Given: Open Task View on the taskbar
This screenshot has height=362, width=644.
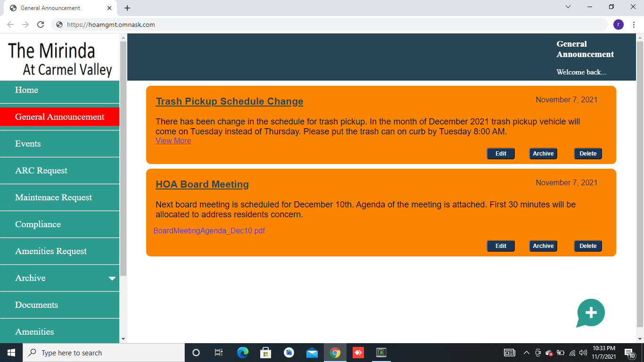Looking at the screenshot, I should point(219,353).
